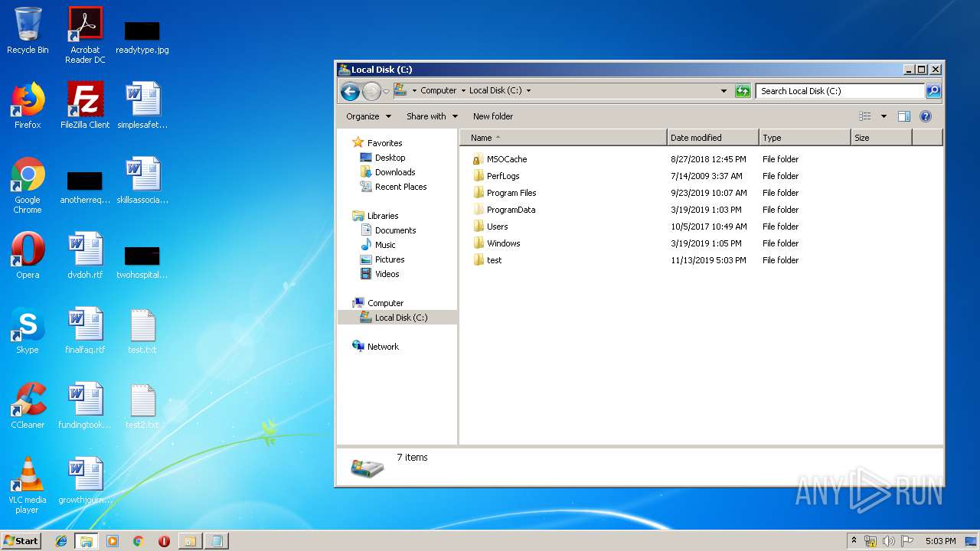
Task: Show hidden icons in system tray
Action: [854, 541]
